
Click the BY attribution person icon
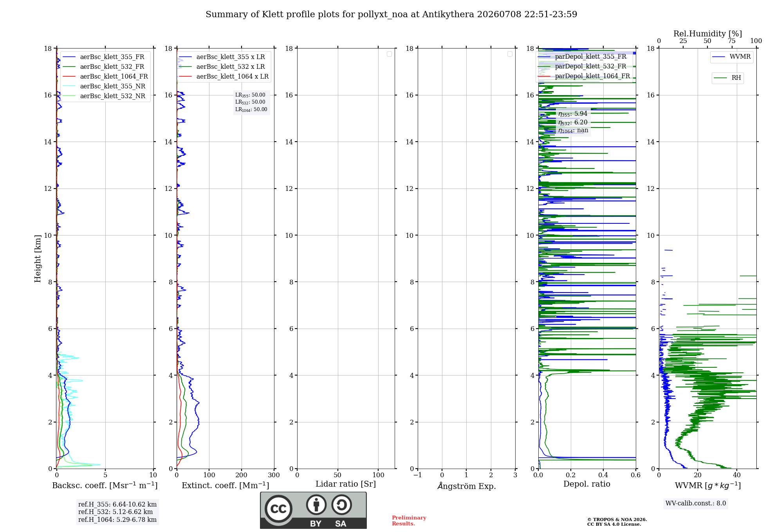(316, 505)
